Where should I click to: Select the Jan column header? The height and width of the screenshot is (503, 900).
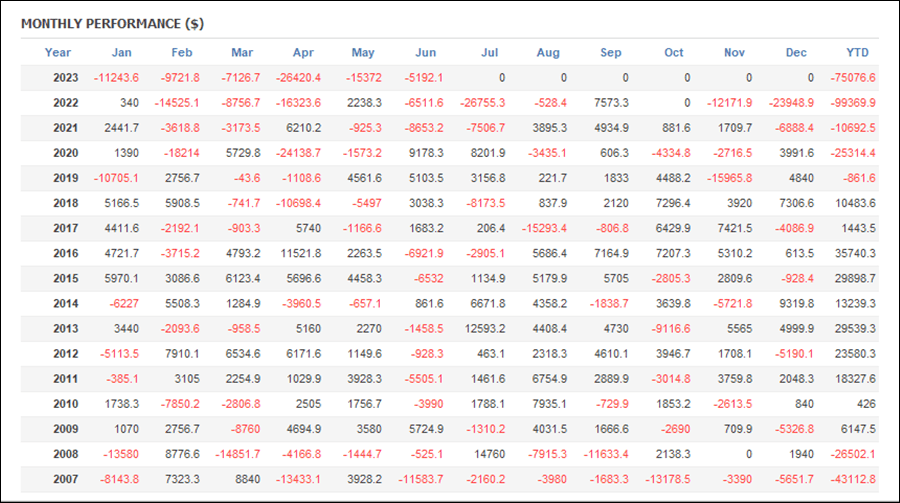(x=121, y=53)
